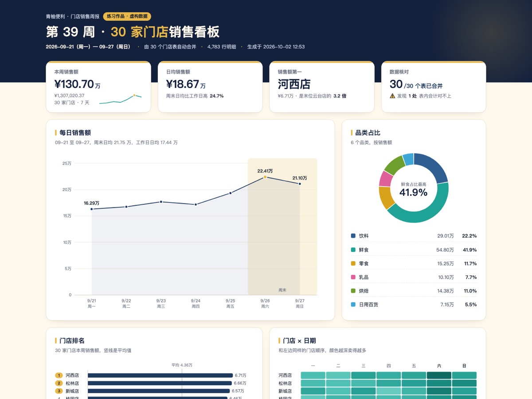Click the highlighted 22.41万 peak point on line chart
The image size is (532, 399).
pyautogui.click(x=265, y=177)
